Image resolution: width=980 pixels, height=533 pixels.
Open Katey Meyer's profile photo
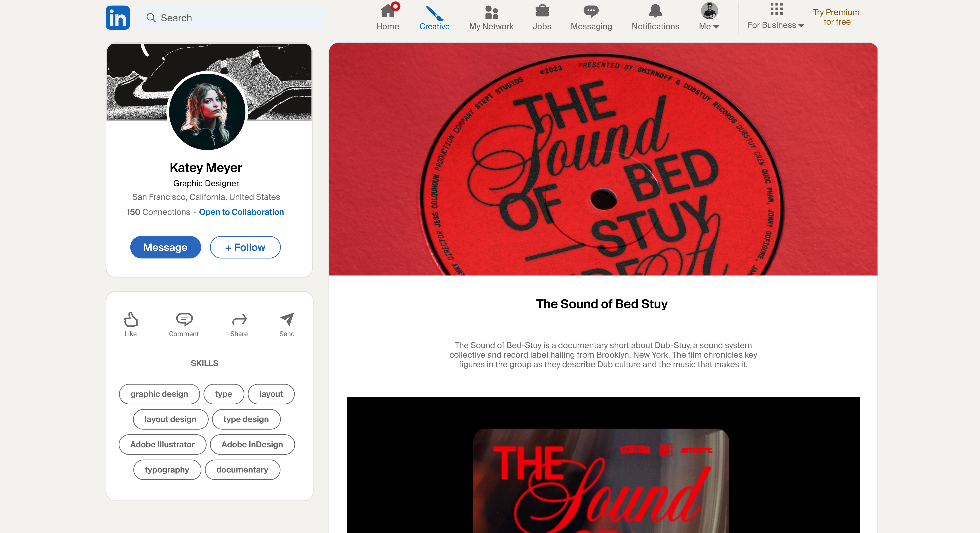[x=207, y=111]
